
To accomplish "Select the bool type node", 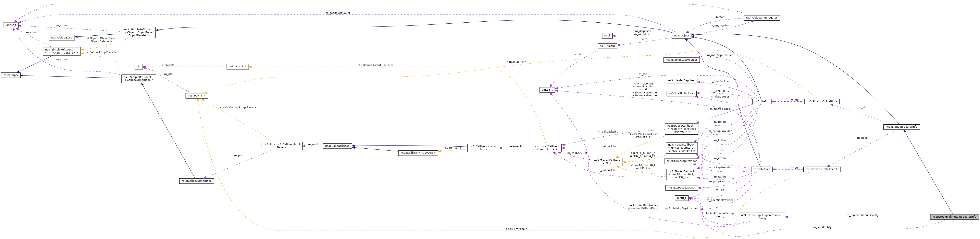I will 607,36.
